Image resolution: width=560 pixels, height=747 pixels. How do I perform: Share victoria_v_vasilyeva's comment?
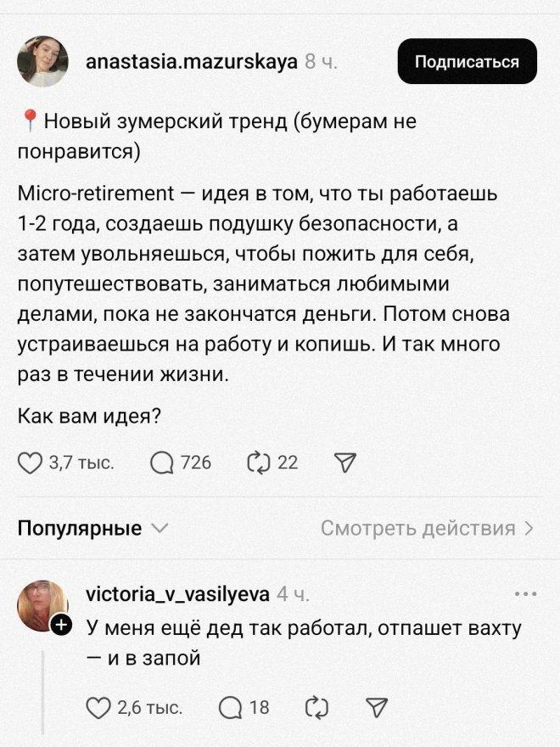pyautogui.click(x=376, y=707)
